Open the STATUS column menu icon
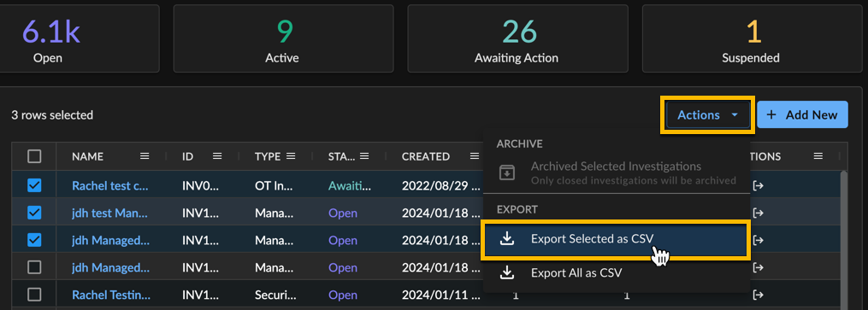The width and height of the screenshot is (868, 310). coord(364,156)
